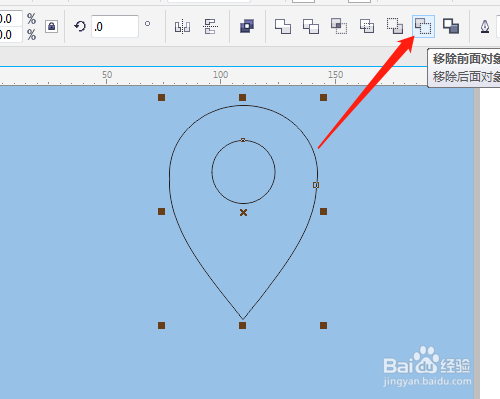Click the bottom-right selection handle
500x399 pixels.
(x=323, y=325)
